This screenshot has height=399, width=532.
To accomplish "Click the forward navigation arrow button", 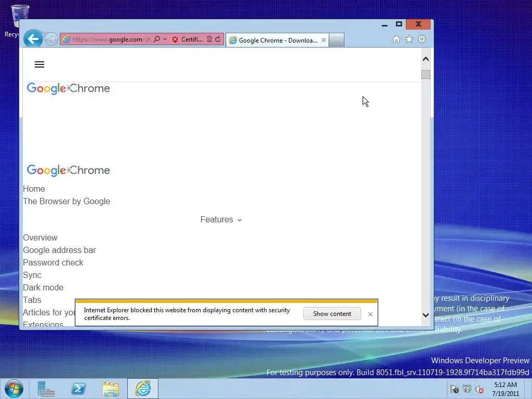I will [x=51, y=39].
